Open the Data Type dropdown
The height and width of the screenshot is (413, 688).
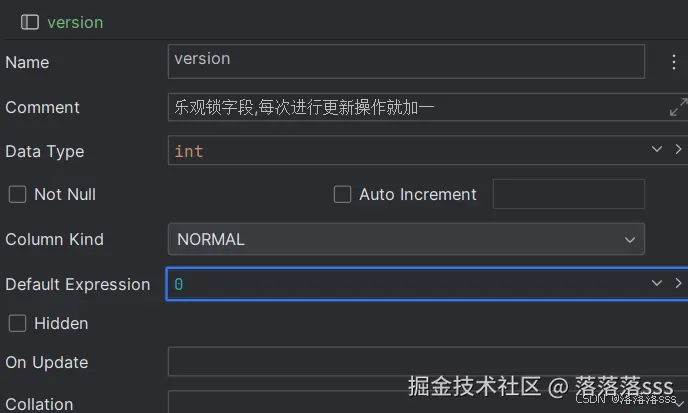tap(657, 149)
